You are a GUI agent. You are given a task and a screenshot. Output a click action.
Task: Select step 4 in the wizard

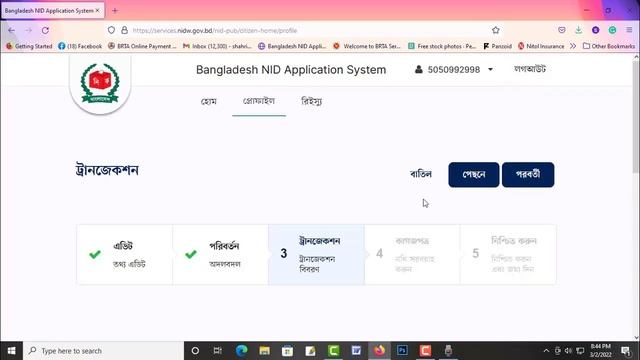pos(412,254)
